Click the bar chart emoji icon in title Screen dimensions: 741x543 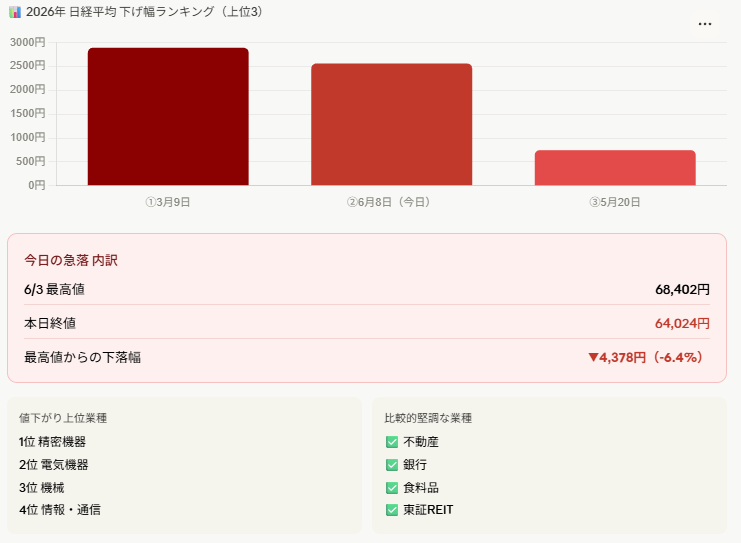tap(15, 12)
